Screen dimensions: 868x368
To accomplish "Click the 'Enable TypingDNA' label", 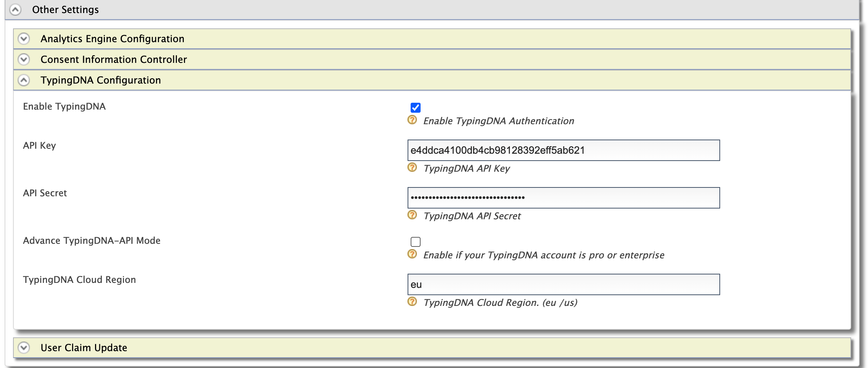I will point(64,107).
